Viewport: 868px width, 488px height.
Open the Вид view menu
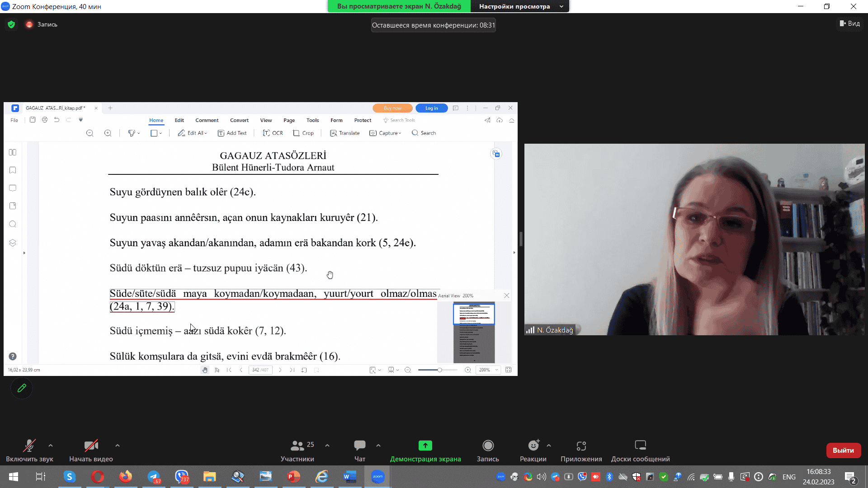[850, 23]
